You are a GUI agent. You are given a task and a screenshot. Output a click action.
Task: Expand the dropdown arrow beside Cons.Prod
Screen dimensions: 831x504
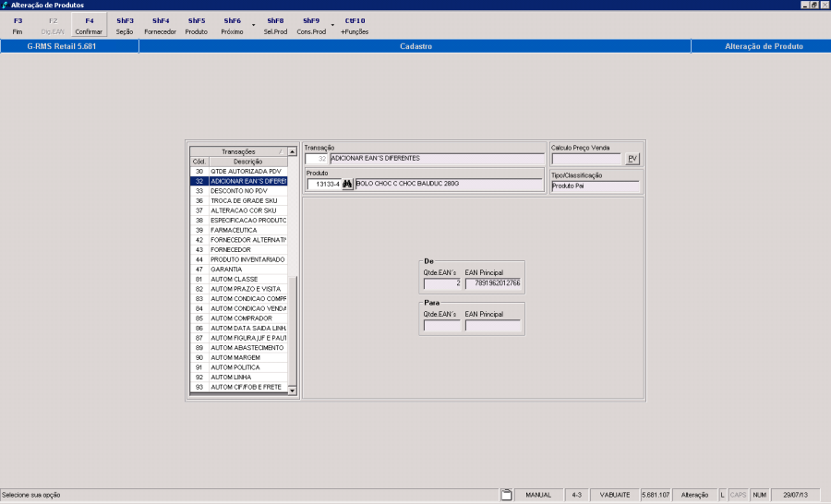click(332, 25)
